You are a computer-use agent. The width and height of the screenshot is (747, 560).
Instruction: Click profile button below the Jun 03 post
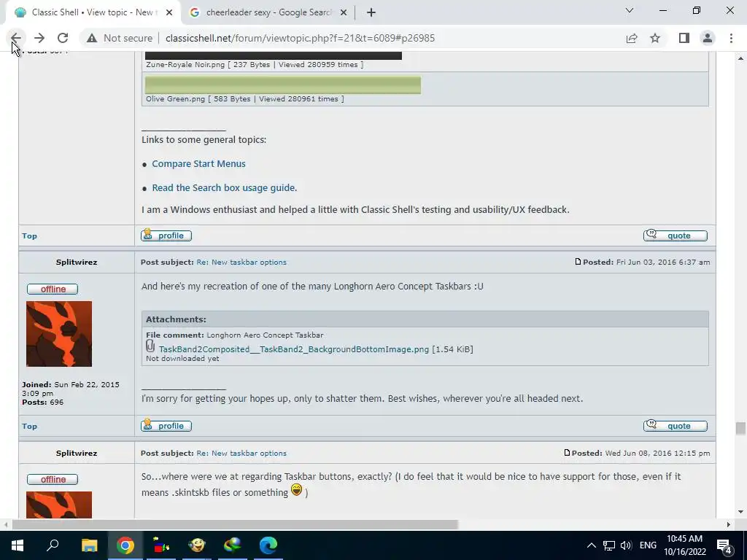point(166,426)
